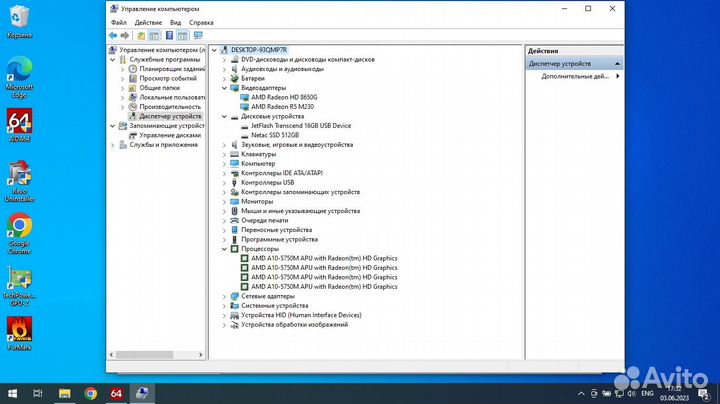
Task: Collapse Служебные программы tree node
Action: [x=112, y=60]
